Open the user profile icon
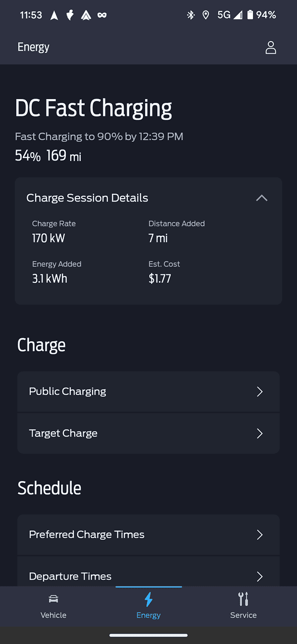 271,48
